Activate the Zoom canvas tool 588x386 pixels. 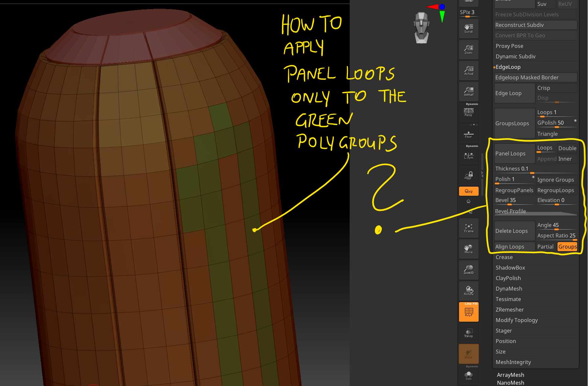pyautogui.click(x=468, y=50)
